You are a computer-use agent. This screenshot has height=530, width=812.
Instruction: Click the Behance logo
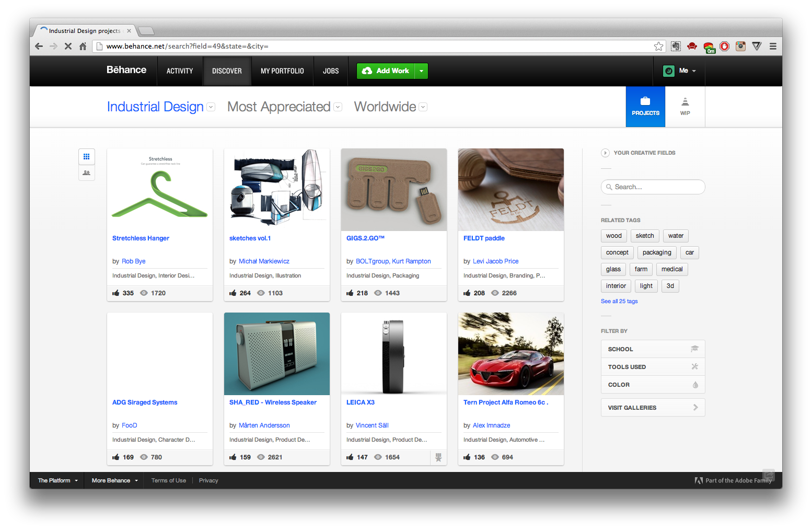pos(126,70)
